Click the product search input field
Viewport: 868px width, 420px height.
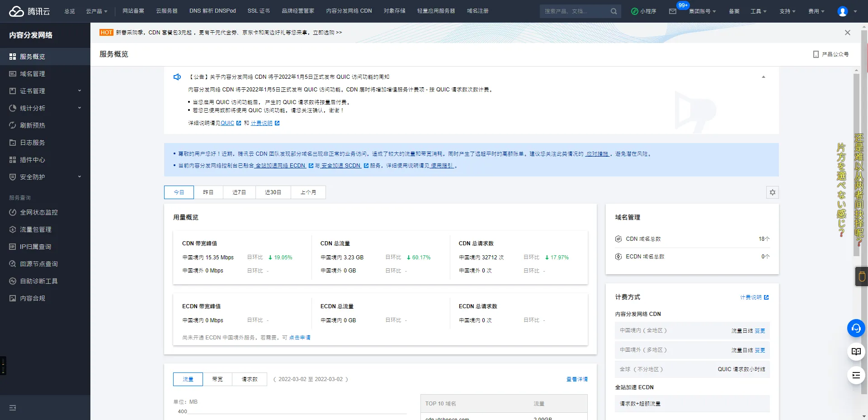pos(574,11)
